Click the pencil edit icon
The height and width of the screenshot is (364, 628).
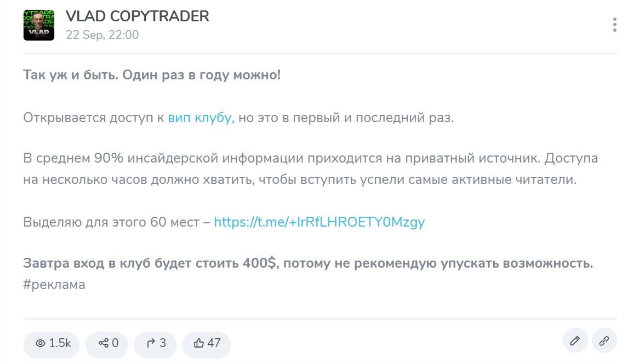coord(575,341)
